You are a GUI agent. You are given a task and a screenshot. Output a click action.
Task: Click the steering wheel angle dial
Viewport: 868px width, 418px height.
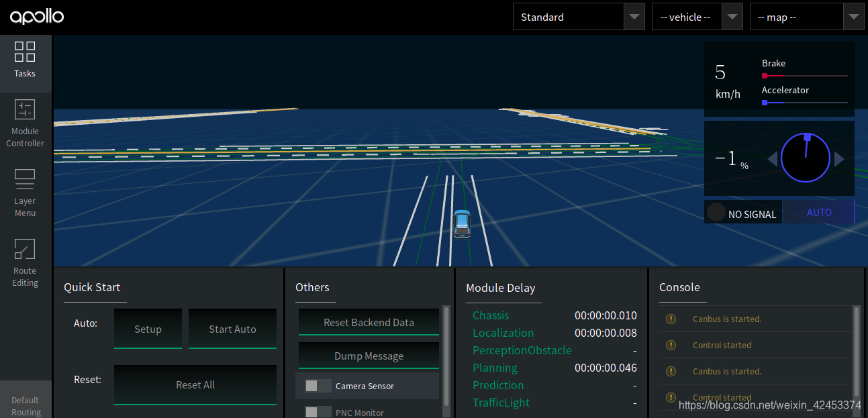(x=806, y=158)
